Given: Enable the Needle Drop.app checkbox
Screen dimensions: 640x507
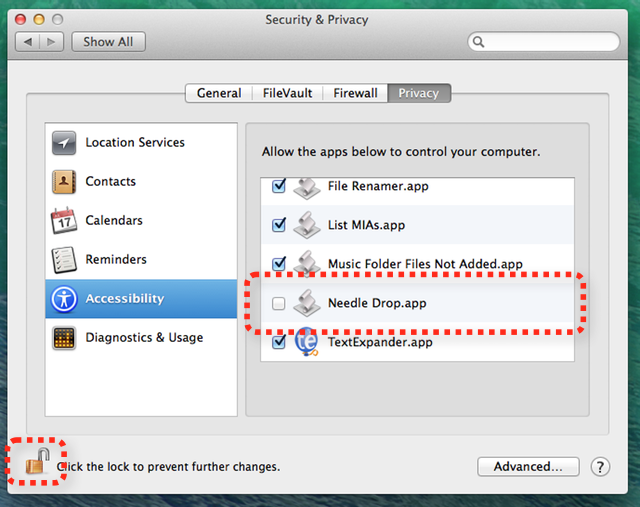Looking at the screenshot, I should (279, 303).
